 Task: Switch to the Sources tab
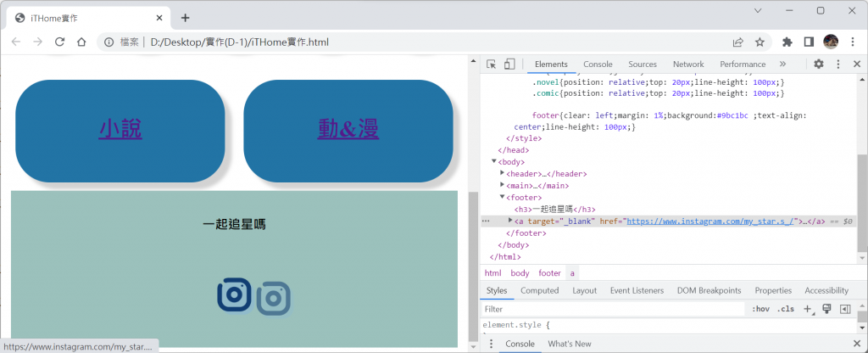tap(643, 64)
